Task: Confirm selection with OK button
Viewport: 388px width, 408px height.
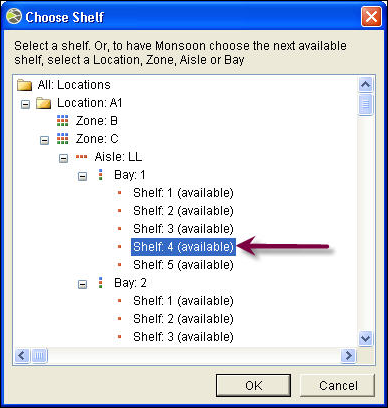Action: (x=253, y=386)
